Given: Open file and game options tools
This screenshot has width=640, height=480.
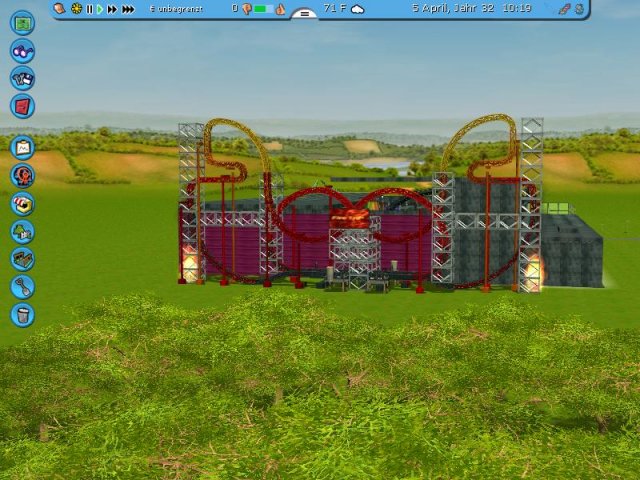Looking at the screenshot, I should (22, 78).
